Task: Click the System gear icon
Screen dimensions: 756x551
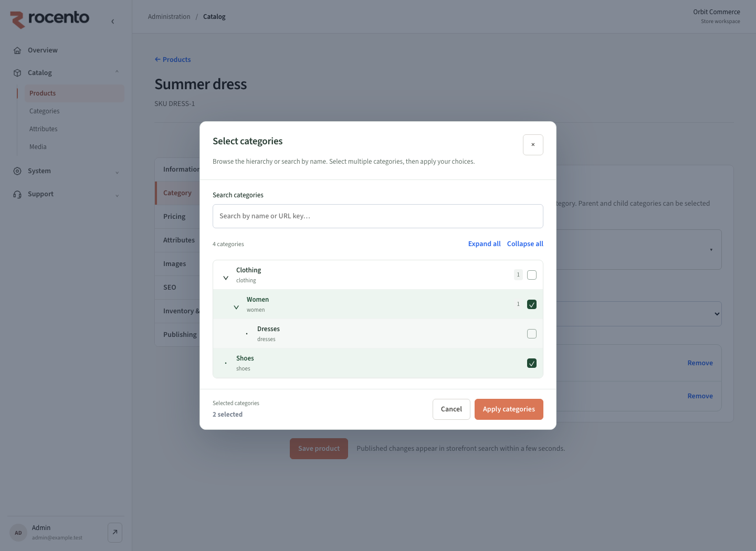Action: point(17,171)
